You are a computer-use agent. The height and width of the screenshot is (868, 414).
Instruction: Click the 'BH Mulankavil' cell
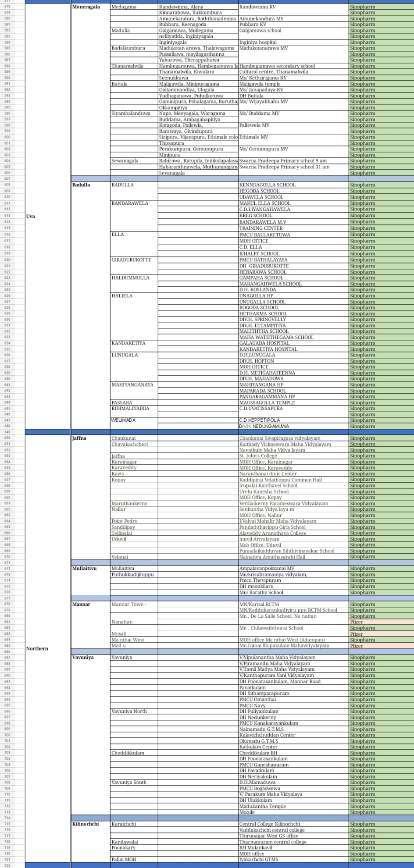point(293,848)
